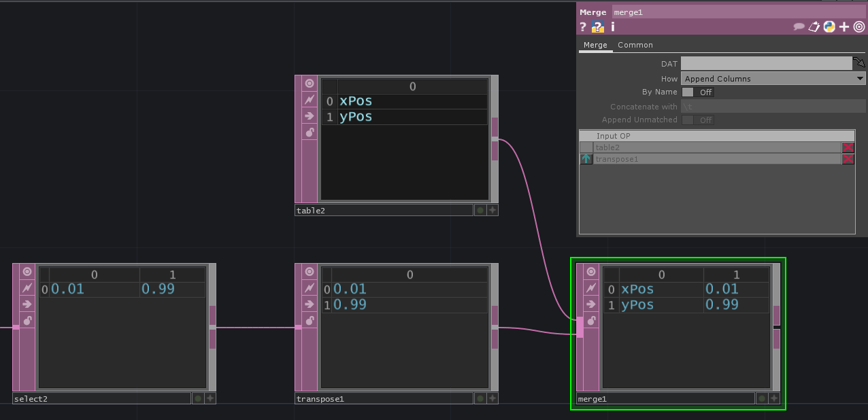Delete the transpose1 input row
Screen dimensions: 868x420
(848, 159)
